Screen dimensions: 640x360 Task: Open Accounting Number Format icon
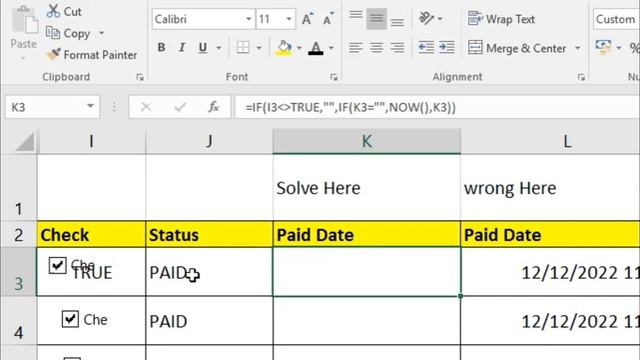603,47
